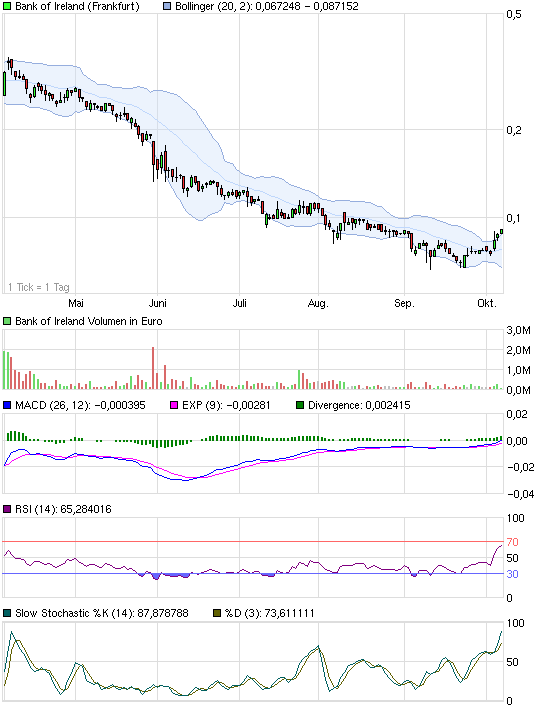
Task: Click the %D (3): 73,611111 label
Action: pyautogui.click(x=269, y=613)
